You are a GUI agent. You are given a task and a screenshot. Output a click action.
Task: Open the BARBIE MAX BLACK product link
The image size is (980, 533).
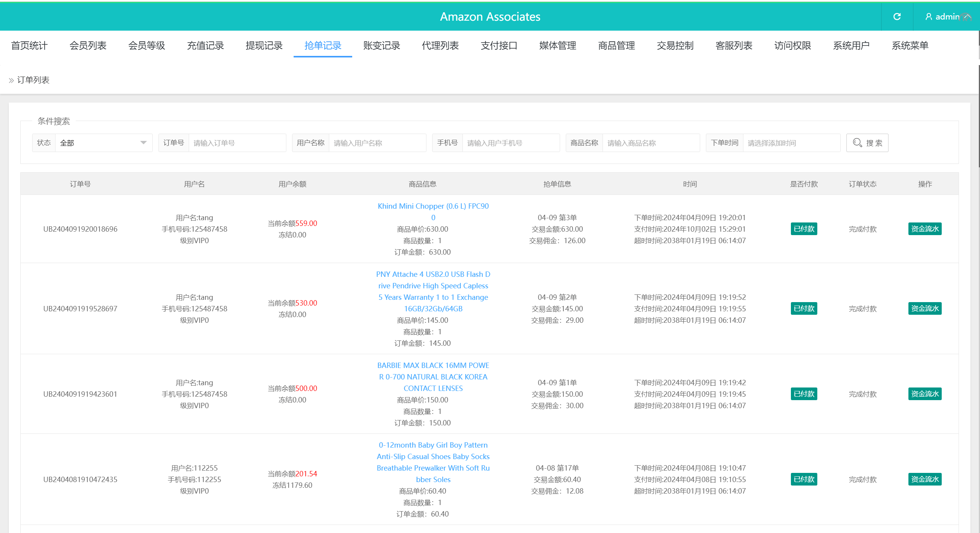click(433, 377)
